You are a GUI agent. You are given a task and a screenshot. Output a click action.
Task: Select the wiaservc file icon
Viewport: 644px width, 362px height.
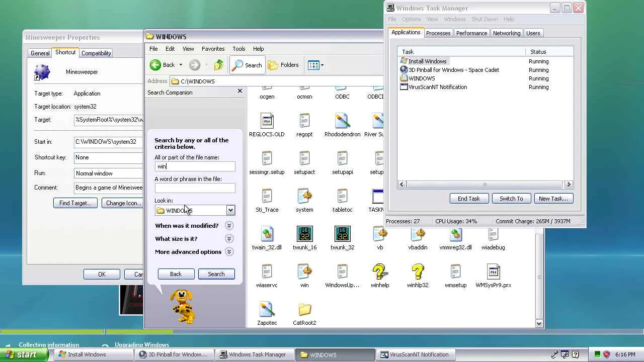click(267, 271)
